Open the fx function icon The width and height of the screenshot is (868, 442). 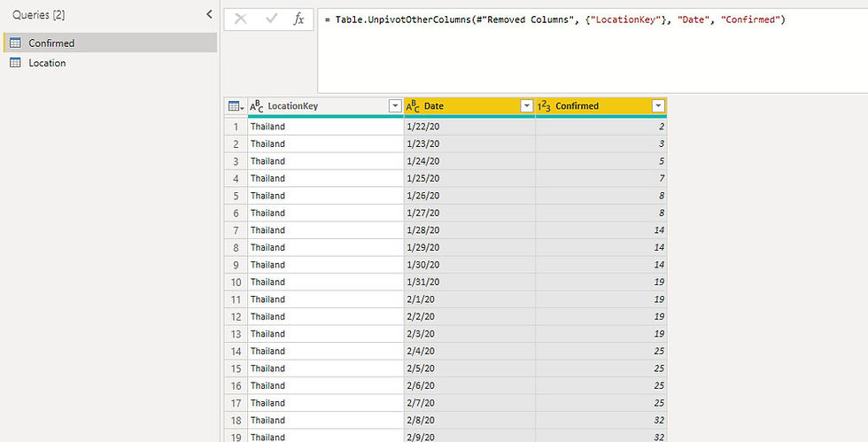[299, 19]
